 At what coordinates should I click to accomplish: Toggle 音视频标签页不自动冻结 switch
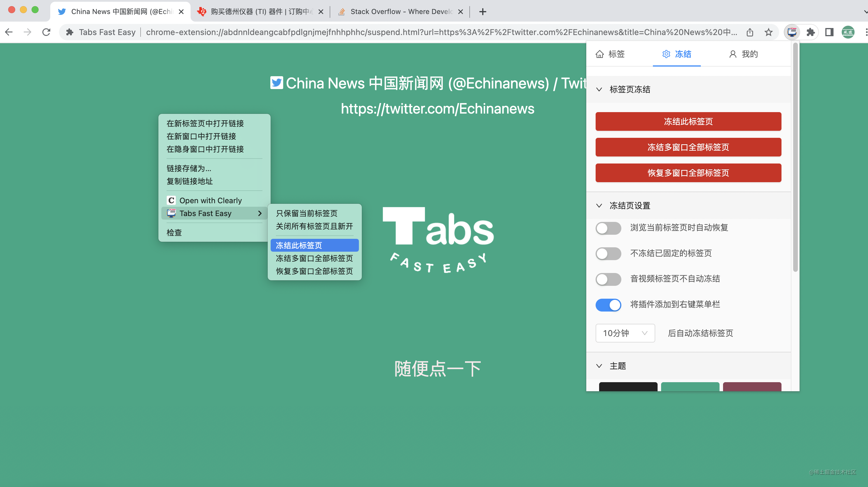pos(608,279)
